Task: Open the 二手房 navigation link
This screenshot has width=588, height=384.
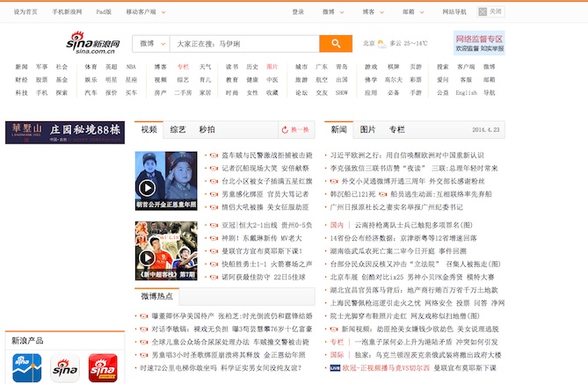Action: pyautogui.click(x=183, y=92)
